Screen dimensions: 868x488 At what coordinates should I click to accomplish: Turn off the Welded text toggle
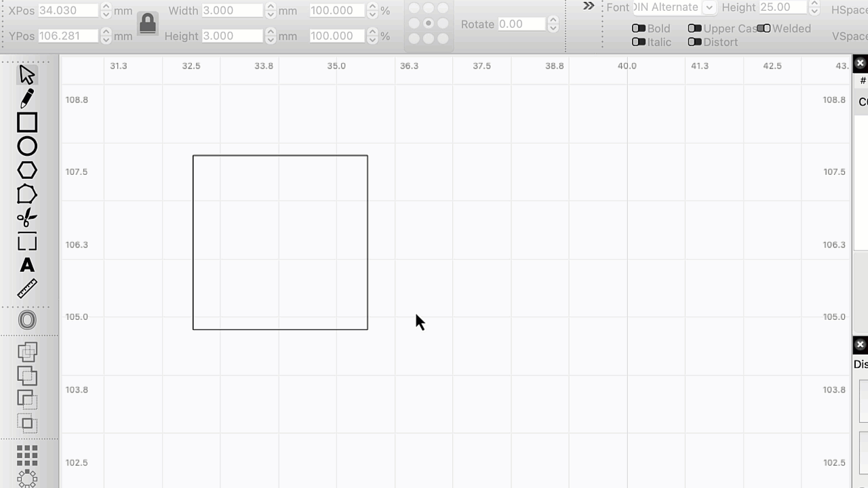tap(764, 28)
